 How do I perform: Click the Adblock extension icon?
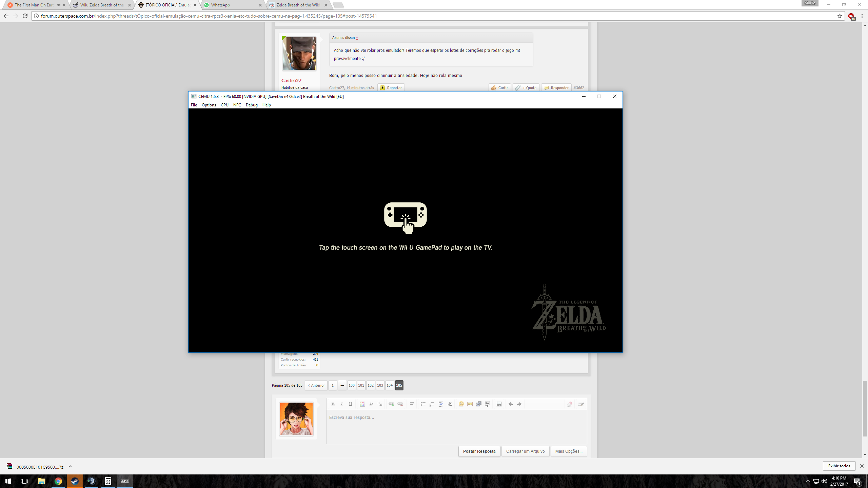click(x=851, y=16)
